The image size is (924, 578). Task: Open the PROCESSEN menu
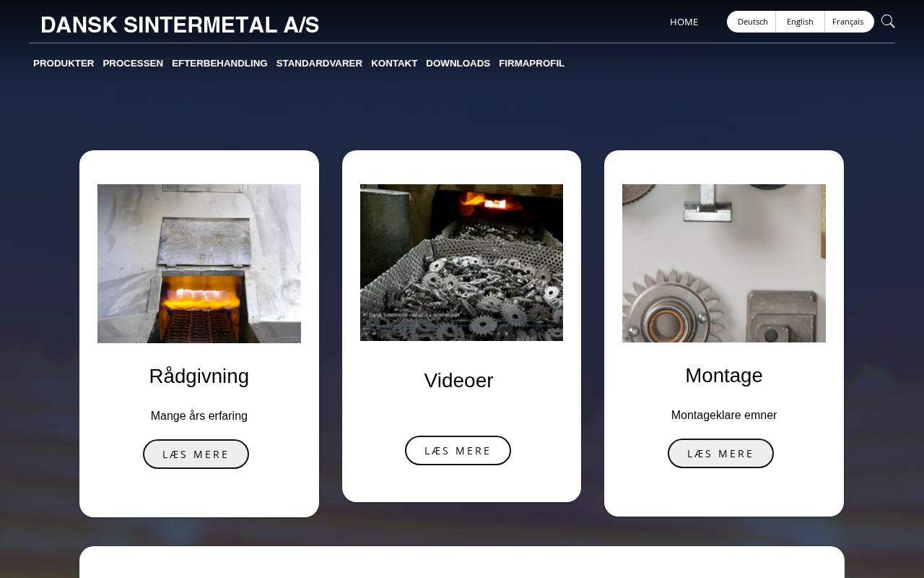tap(133, 64)
